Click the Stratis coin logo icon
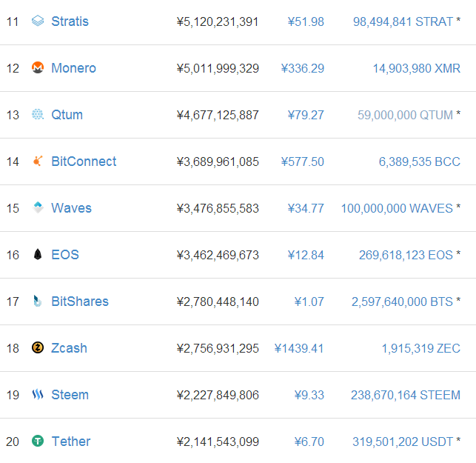 tap(38, 21)
